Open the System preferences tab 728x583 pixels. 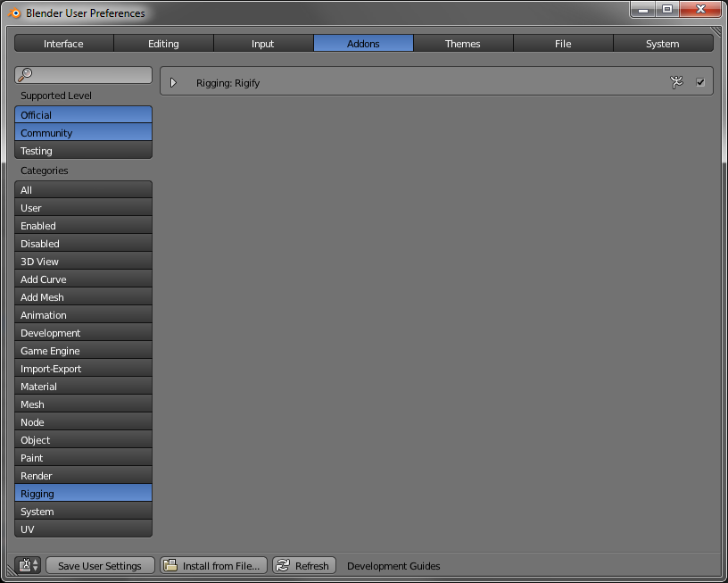click(x=663, y=43)
